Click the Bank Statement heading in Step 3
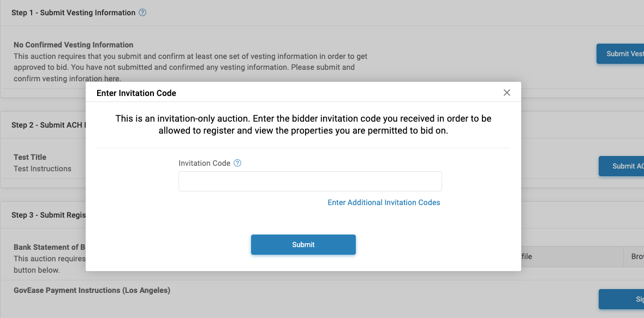 49,247
